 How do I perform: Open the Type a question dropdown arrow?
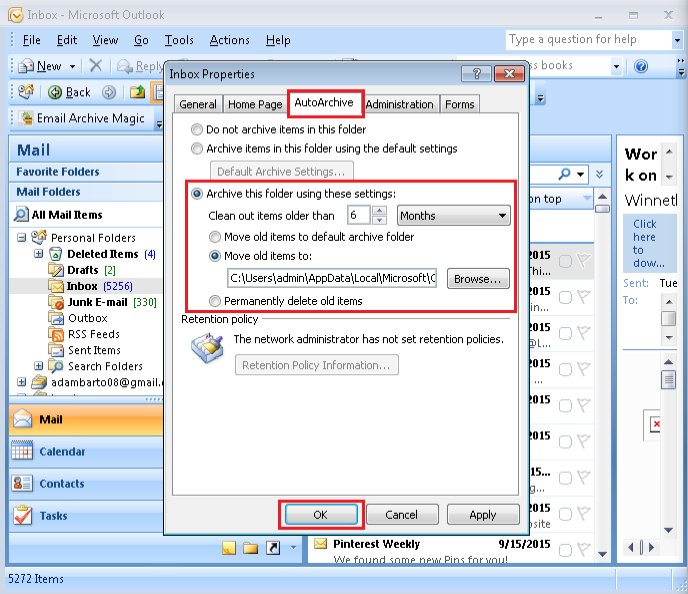677,40
